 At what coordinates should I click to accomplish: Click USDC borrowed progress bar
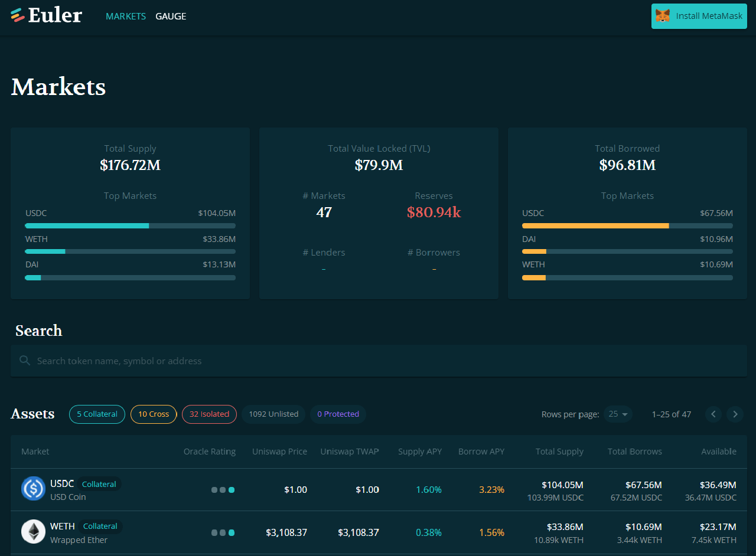pos(627,225)
